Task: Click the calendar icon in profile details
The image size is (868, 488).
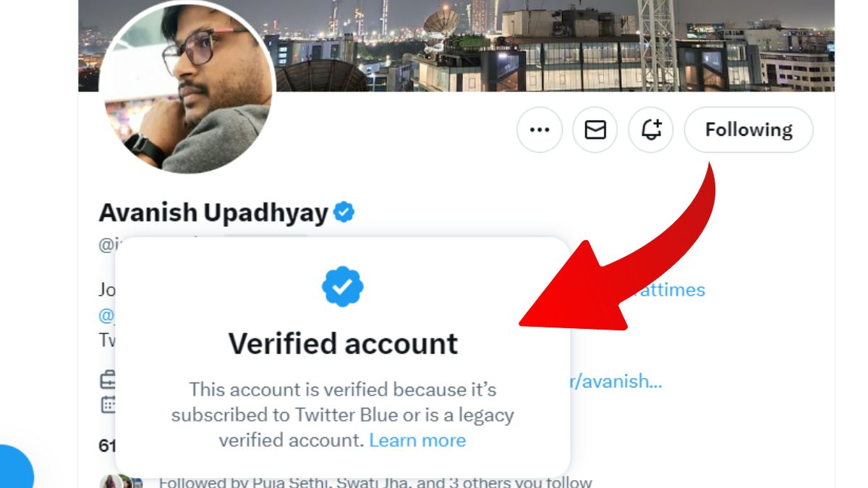Action: pos(107,404)
